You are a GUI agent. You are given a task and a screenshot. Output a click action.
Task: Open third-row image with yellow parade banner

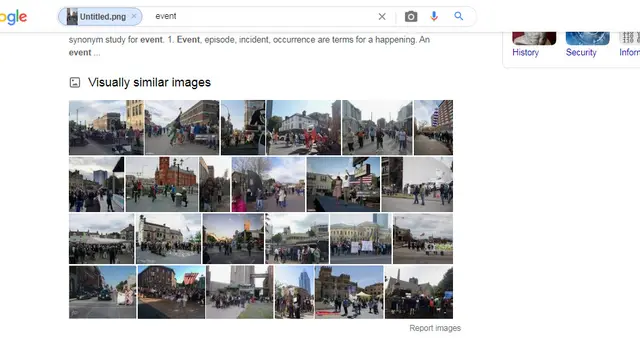[x=422, y=238]
